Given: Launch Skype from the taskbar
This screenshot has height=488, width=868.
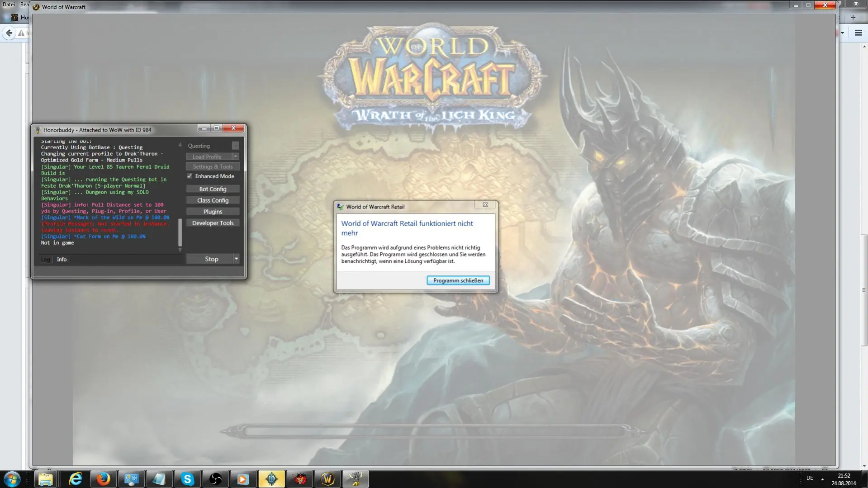Looking at the screenshot, I should click(x=187, y=479).
